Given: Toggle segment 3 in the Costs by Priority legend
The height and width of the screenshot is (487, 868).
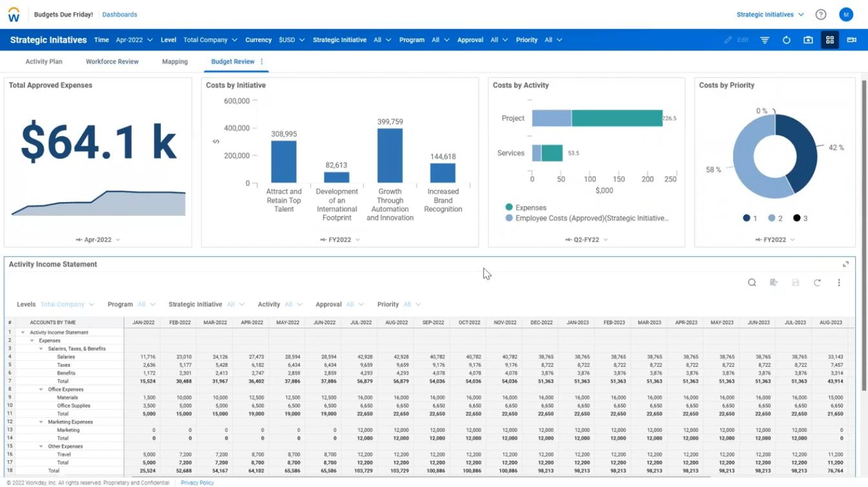Looking at the screenshot, I should [804, 218].
